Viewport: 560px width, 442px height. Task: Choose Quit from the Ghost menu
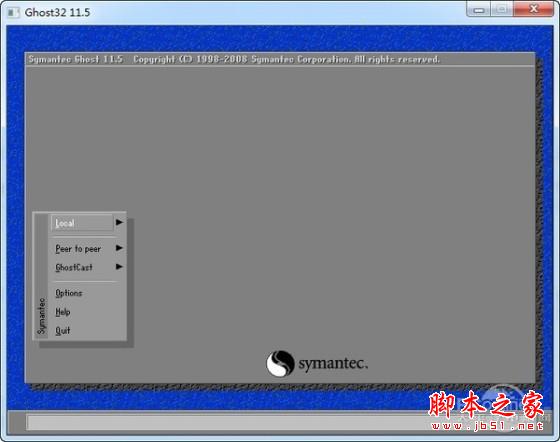pos(63,331)
